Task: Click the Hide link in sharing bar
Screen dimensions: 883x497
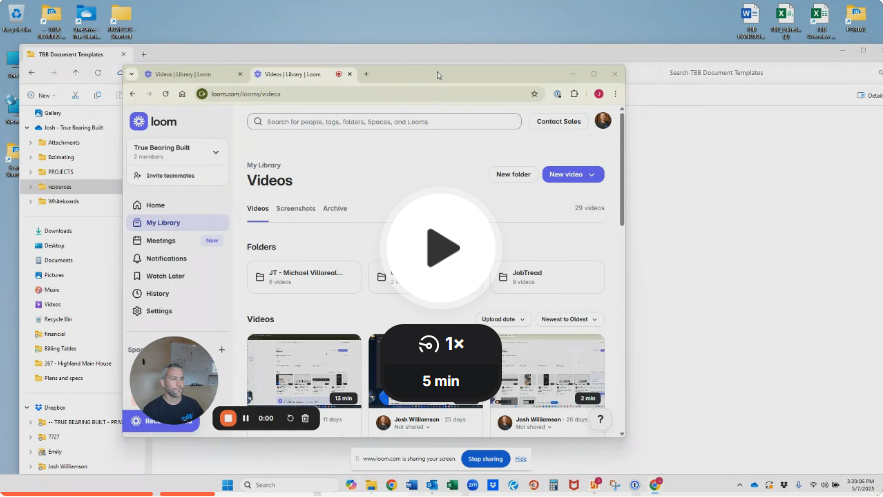Action: pos(521,459)
